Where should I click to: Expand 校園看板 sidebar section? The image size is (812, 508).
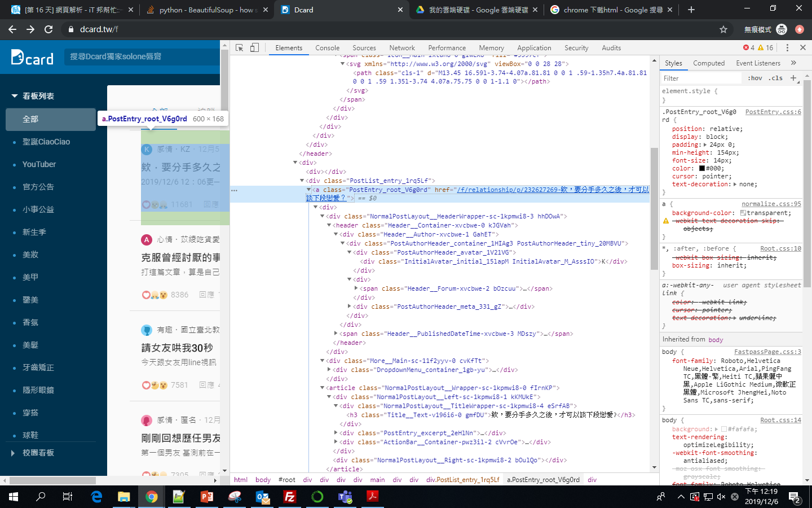pyautogui.click(x=13, y=453)
